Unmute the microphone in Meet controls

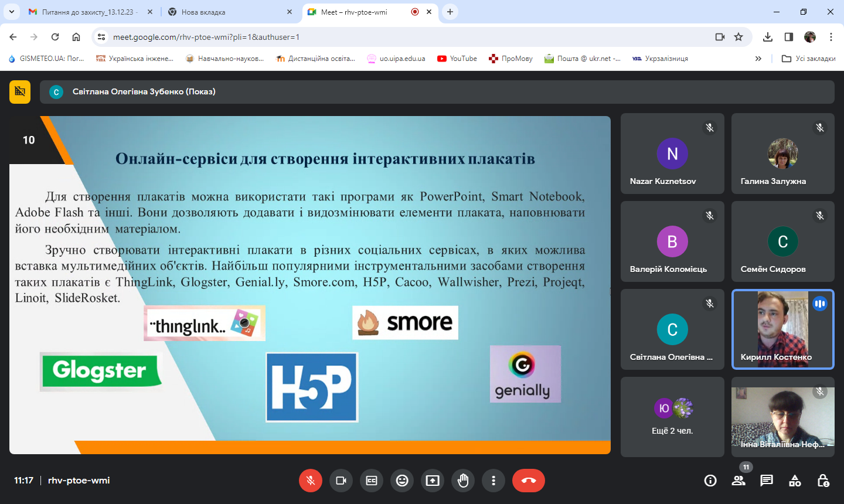(x=311, y=481)
